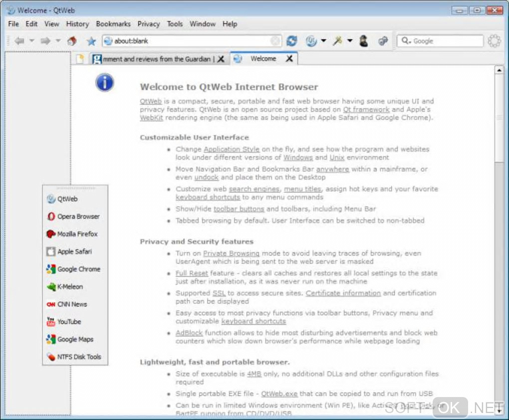Click the about:blank address field
This screenshot has width=509, height=420.
192,41
